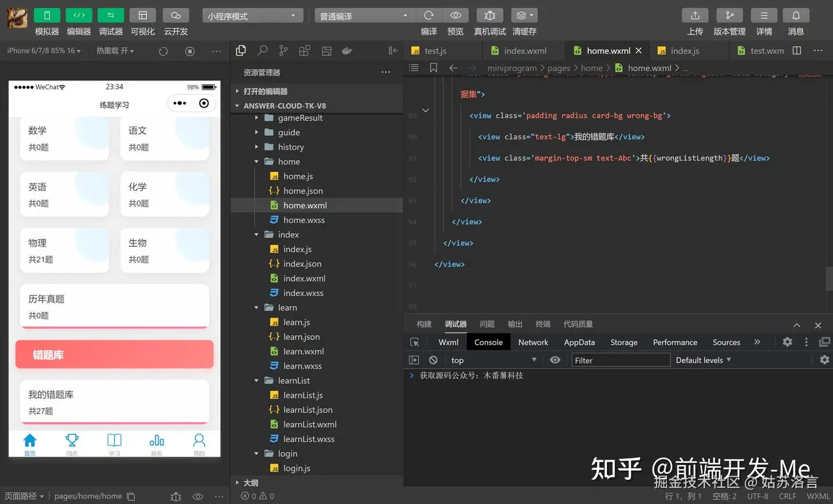
Task: Open the 清缓存 clear cache menu
Action: [524, 16]
